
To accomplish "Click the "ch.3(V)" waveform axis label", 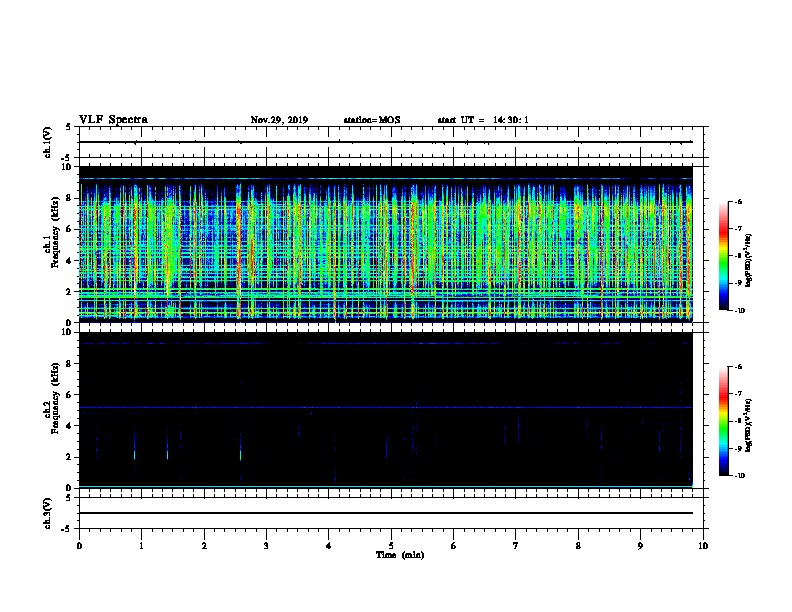I will [47, 514].
